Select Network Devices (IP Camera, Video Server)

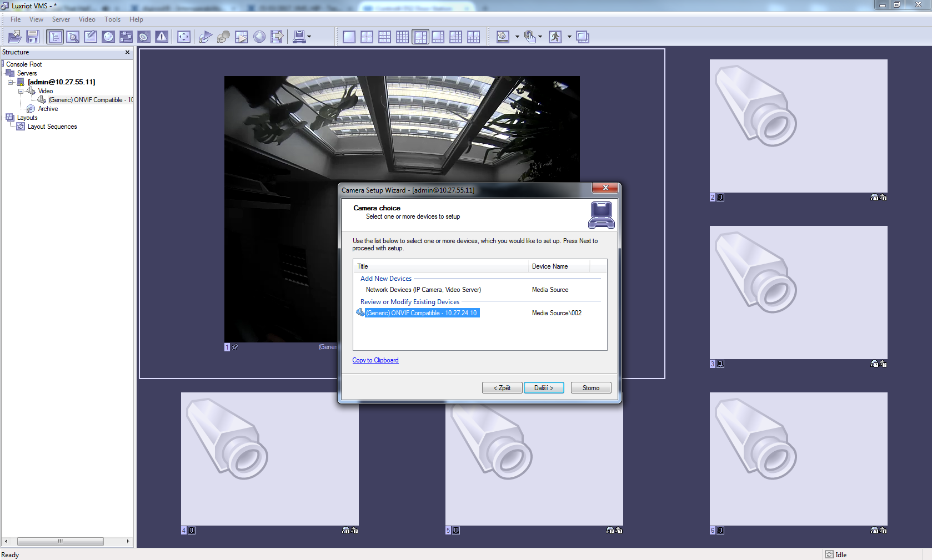[x=423, y=290]
